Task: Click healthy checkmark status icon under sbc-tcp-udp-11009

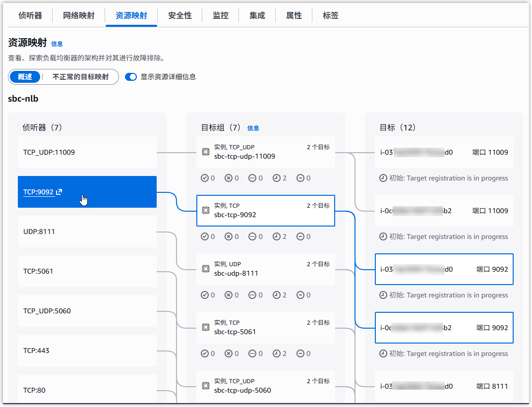Action: click(205, 178)
